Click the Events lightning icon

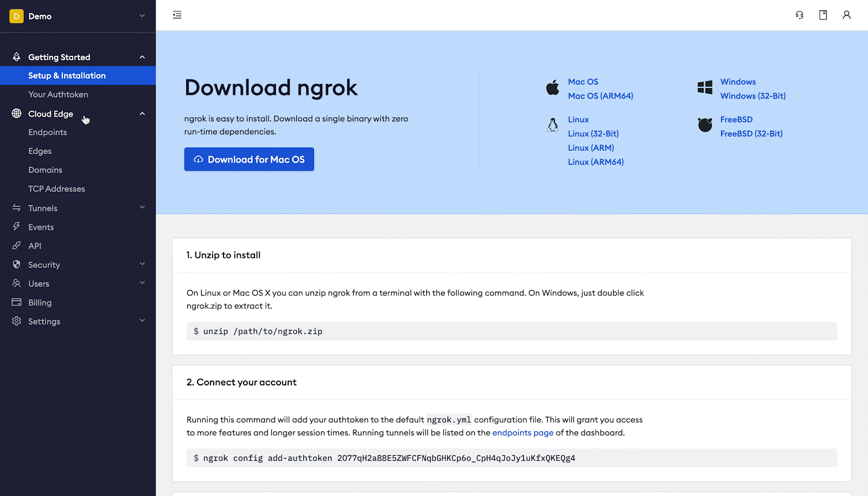[x=17, y=227]
